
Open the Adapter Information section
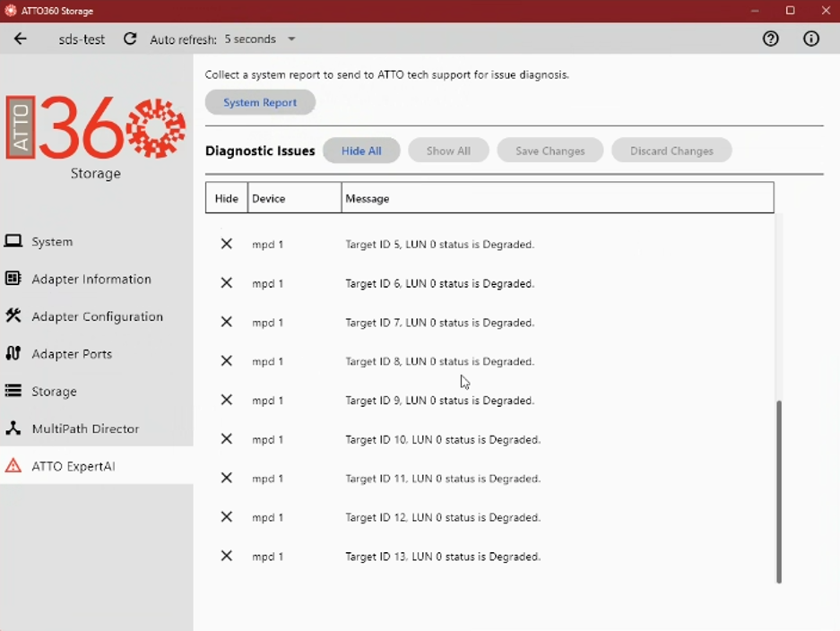tap(97, 279)
